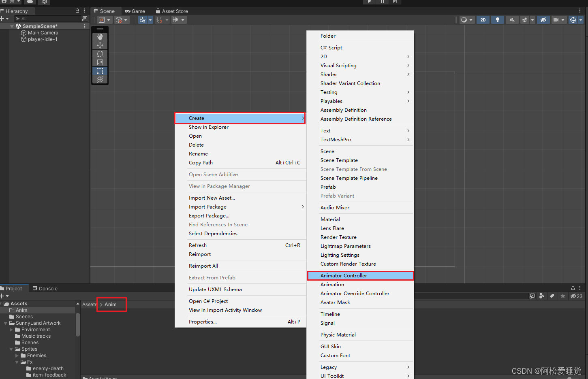Click Properties... in context menu
The image size is (588, 379).
[240, 322]
